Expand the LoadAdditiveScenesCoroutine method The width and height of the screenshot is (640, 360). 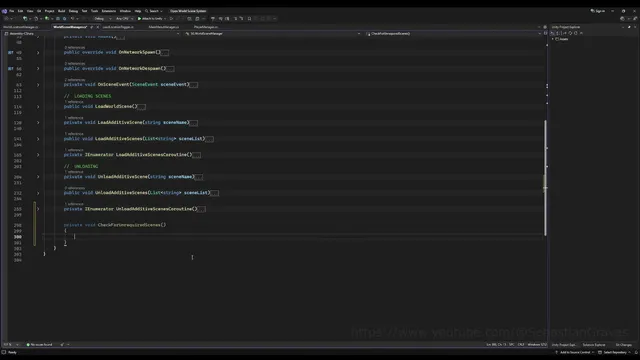click(38, 155)
